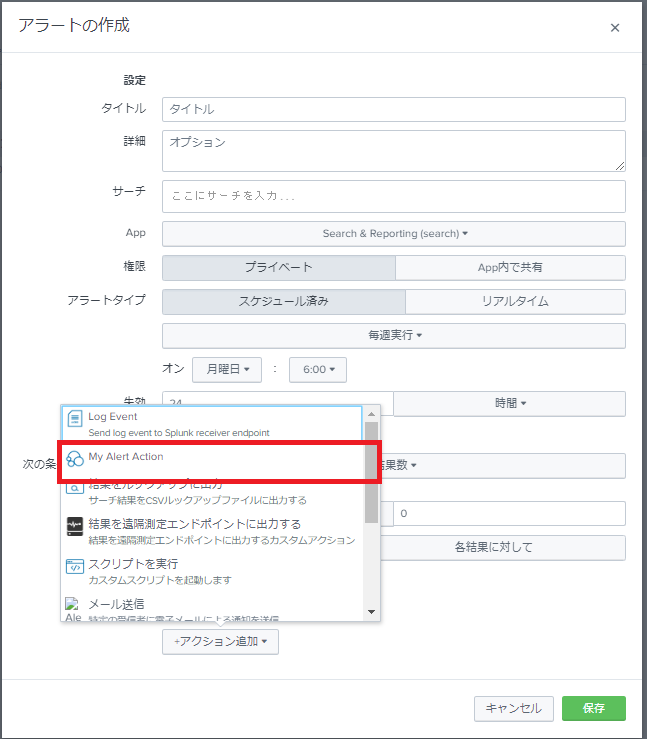The width and height of the screenshot is (647, 739).
Task: Select メール送信 action
Action: (212, 608)
